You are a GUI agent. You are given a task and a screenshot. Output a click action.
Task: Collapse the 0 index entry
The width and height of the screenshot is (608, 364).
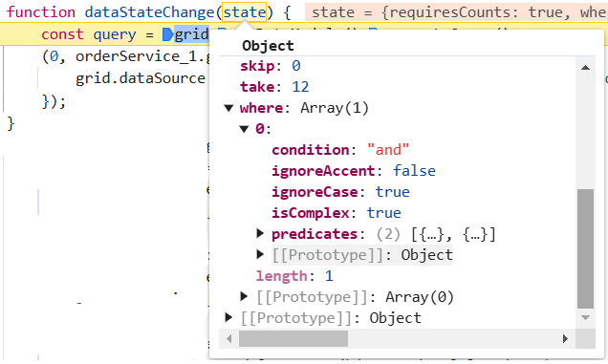[x=244, y=129]
